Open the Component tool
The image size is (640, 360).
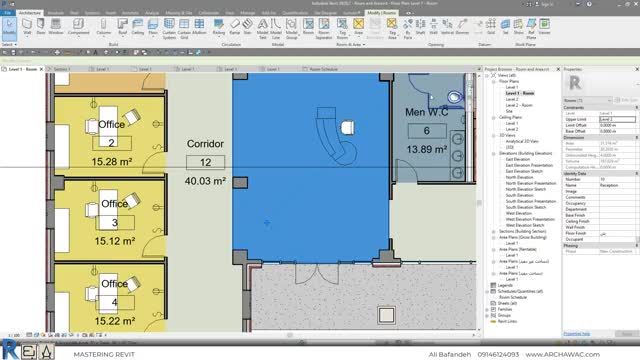[78, 27]
